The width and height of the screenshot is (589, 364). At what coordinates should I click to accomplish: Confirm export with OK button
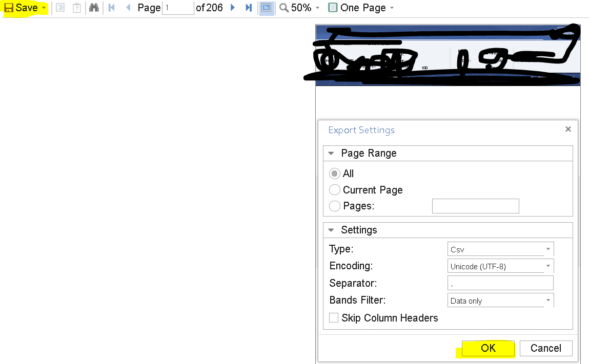(489, 348)
